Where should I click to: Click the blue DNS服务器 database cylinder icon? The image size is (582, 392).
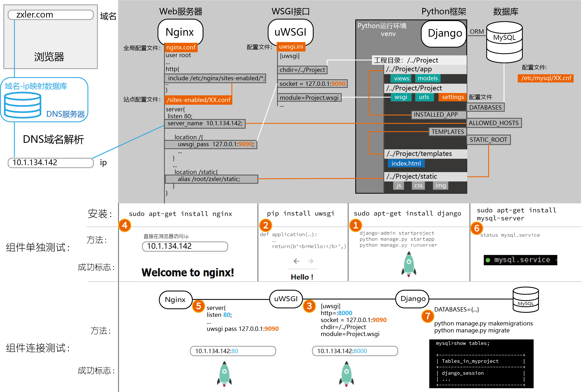(x=23, y=105)
